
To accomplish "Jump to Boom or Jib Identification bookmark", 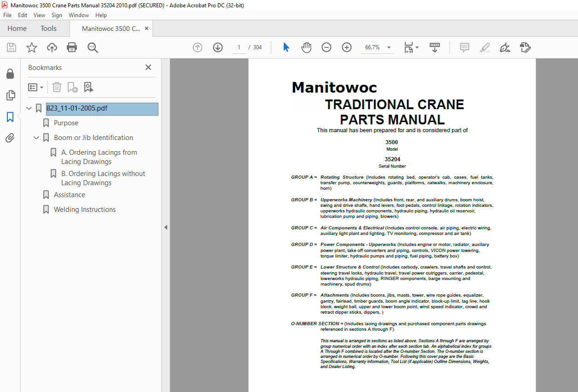I will click(93, 138).
